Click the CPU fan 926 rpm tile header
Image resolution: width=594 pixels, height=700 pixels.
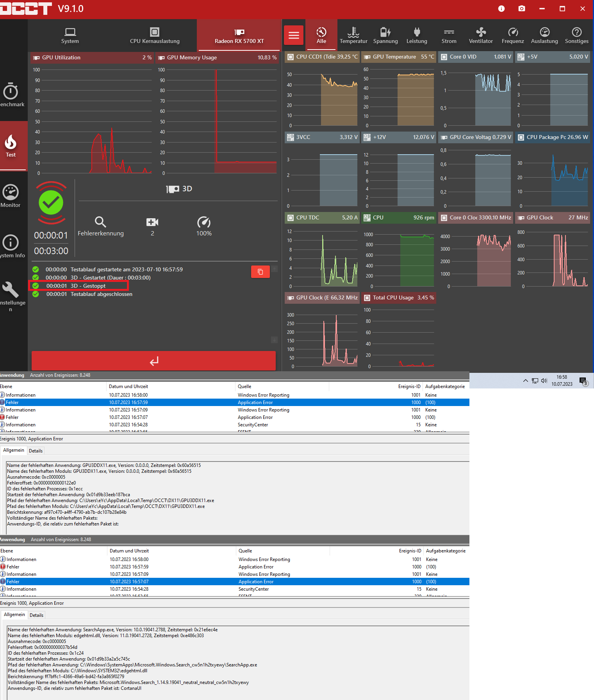[x=398, y=217]
